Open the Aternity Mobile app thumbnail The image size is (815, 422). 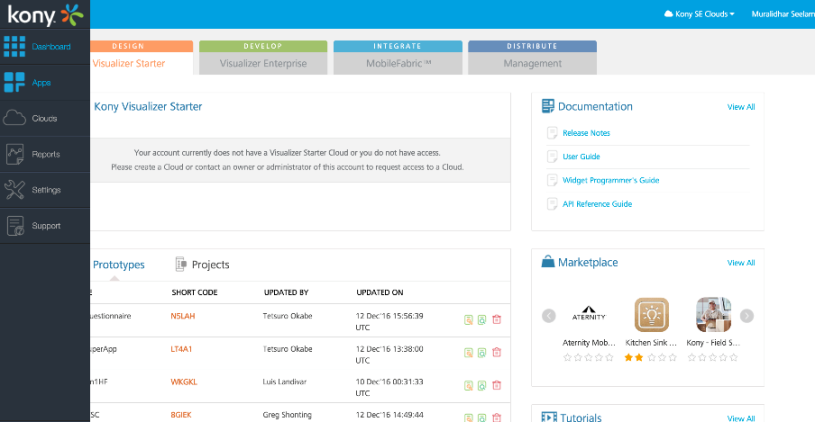(x=588, y=315)
